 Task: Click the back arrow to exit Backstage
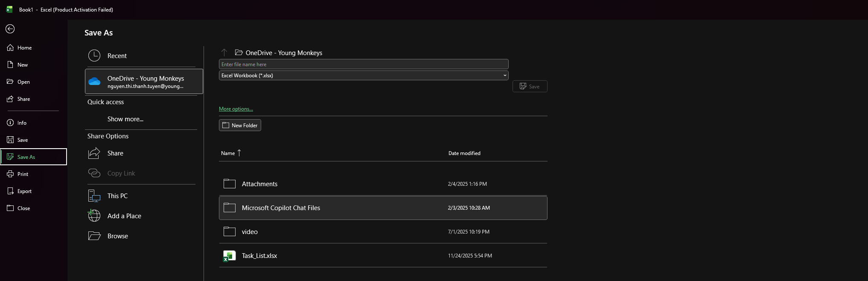point(10,29)
